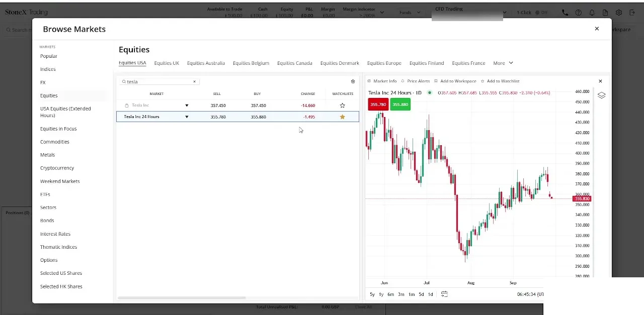
Task: Open the Indices category
Action: (x=48, y=69)
